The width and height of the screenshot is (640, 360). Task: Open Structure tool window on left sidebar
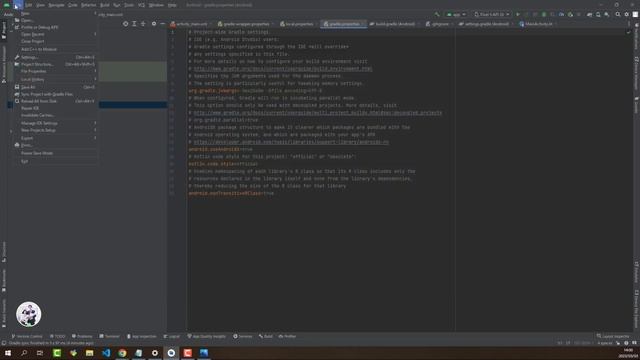(x=4, y=251)
